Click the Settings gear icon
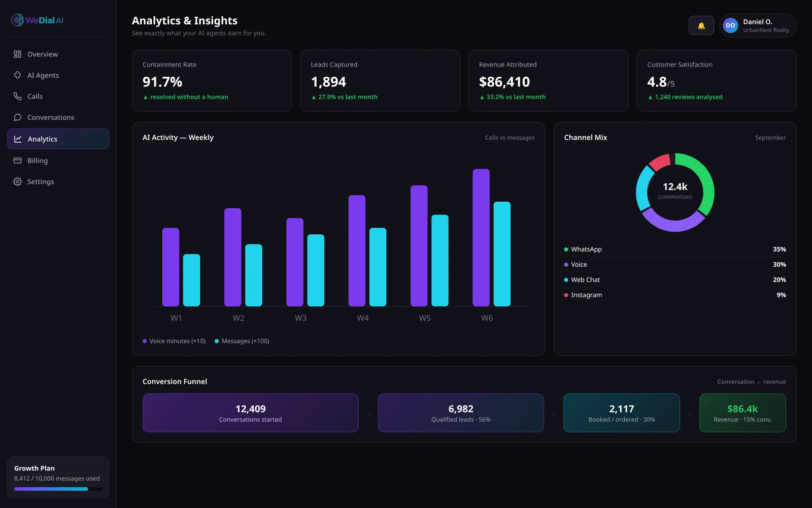The height and width of the screenshot is (508, 812). pyautogui.click(x=17, y=181)
